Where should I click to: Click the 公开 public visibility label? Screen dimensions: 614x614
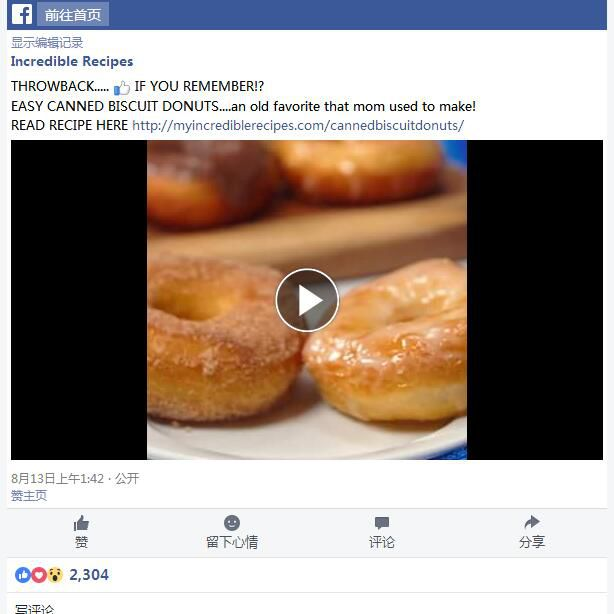tap(127, 478)
